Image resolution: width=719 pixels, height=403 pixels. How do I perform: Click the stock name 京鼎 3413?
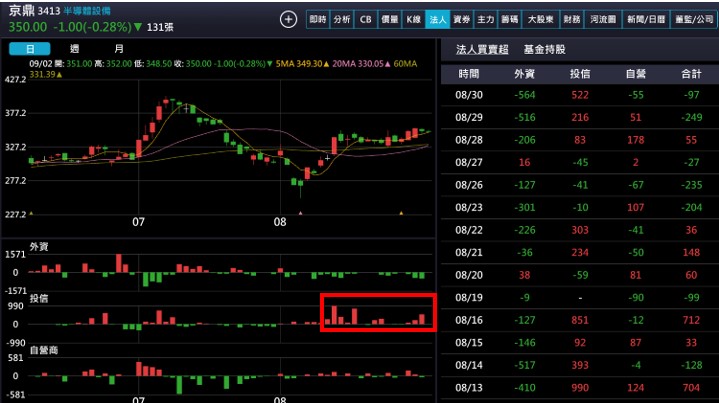point(34,11)
